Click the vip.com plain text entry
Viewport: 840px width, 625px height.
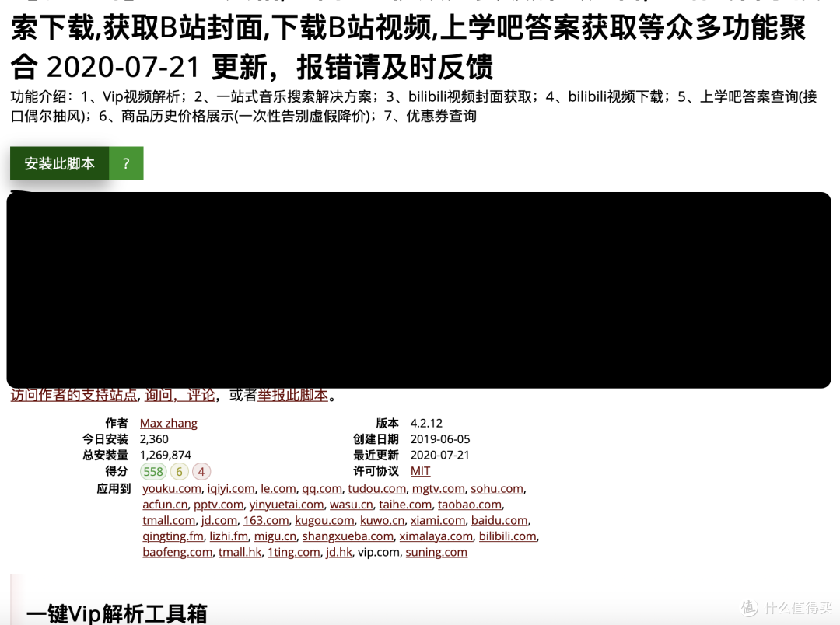click(x=379, y=552)
